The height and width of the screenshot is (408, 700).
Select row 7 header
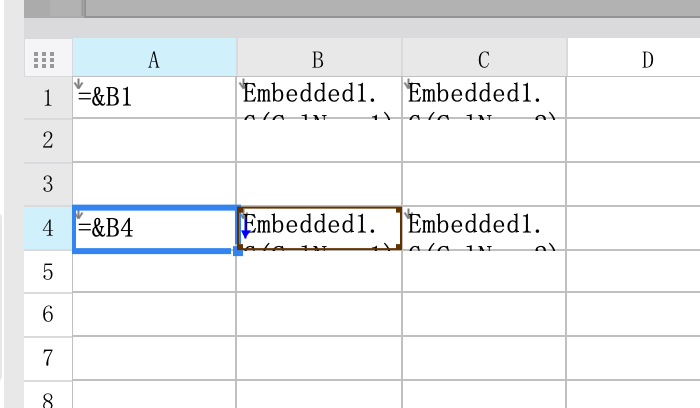pos(47,357)
